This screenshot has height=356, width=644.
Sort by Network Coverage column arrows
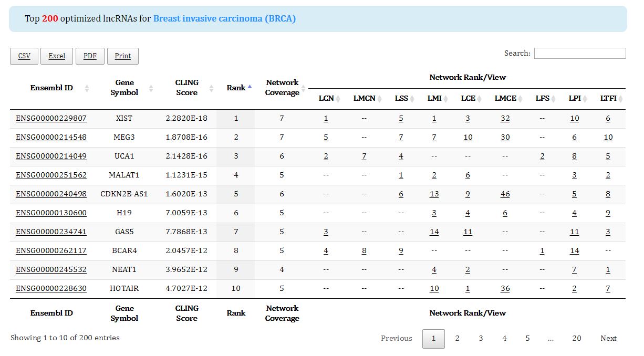[x=303, y=88]
